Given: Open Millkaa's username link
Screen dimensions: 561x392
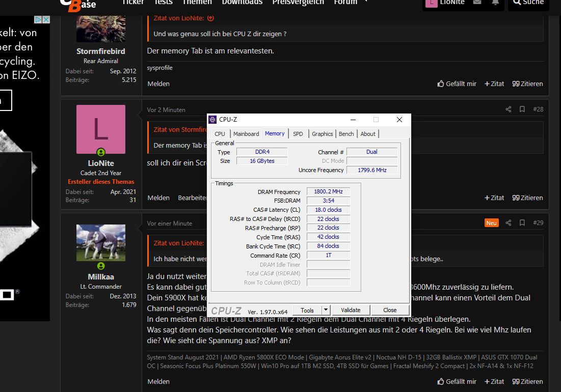Looking at the screenshot, I should coord(101,277).
